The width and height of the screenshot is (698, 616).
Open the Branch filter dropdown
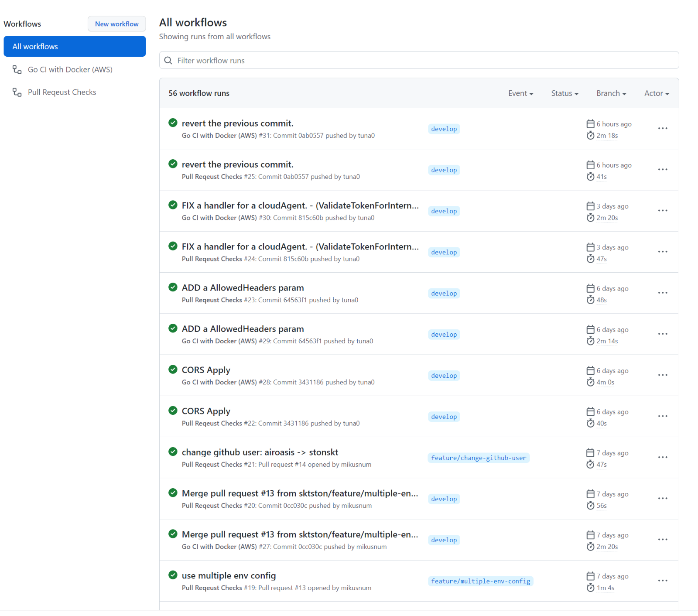click(x=611, y=93)
